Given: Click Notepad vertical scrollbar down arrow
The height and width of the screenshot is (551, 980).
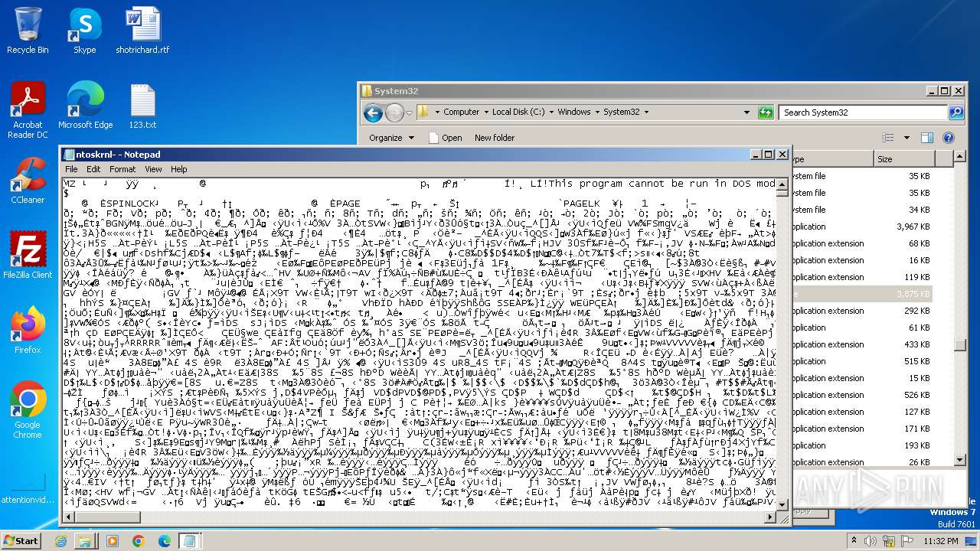Looking at the screenshot, I should pos(782,505).
